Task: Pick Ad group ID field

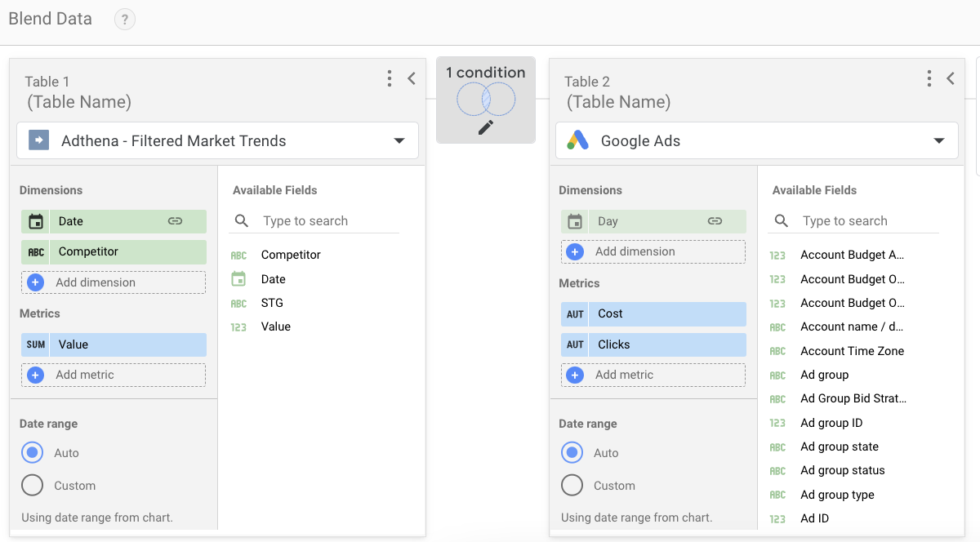Action: point(831,423)
